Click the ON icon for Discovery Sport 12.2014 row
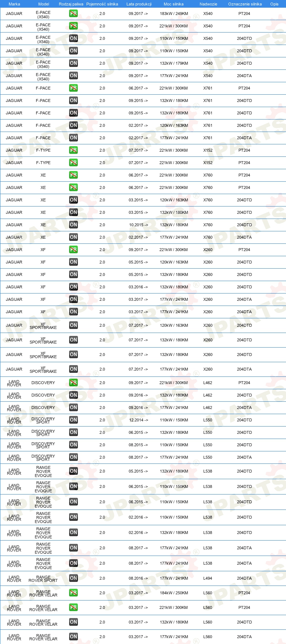This screenshot has width=286, height=644. pyautogui.click(x=74, y=420)
